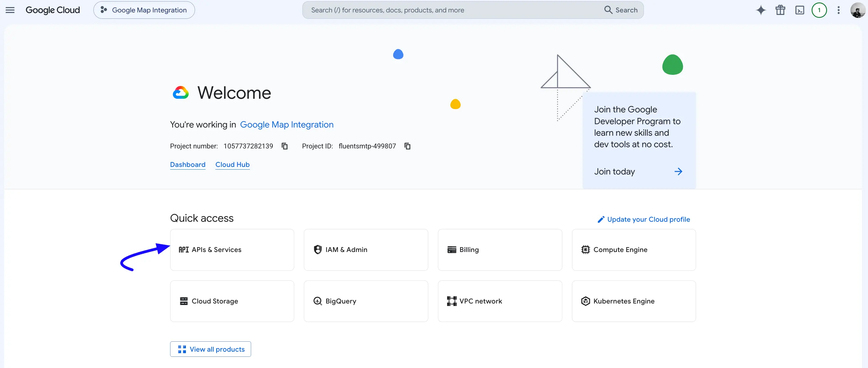The height and width of the screenshot is (368, 868).
Task: Click the project ID fluentsmtp-499807
Action: (x=367, y=146)
